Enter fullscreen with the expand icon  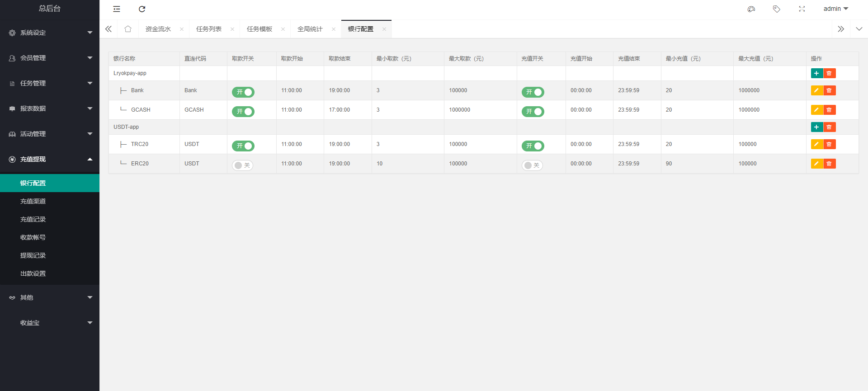pyautogui.click(x=802, y=9)
